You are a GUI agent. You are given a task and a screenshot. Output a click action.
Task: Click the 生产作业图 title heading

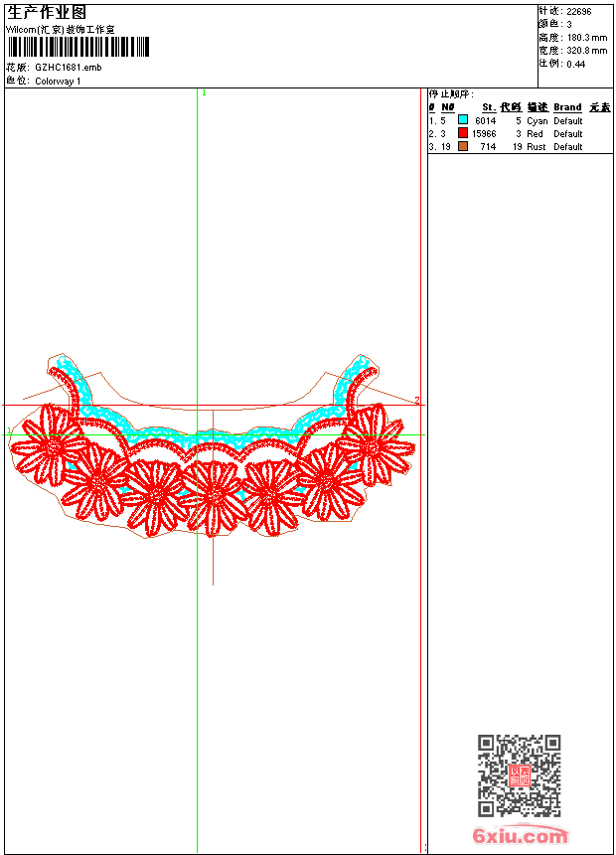(x=47, y=13)
